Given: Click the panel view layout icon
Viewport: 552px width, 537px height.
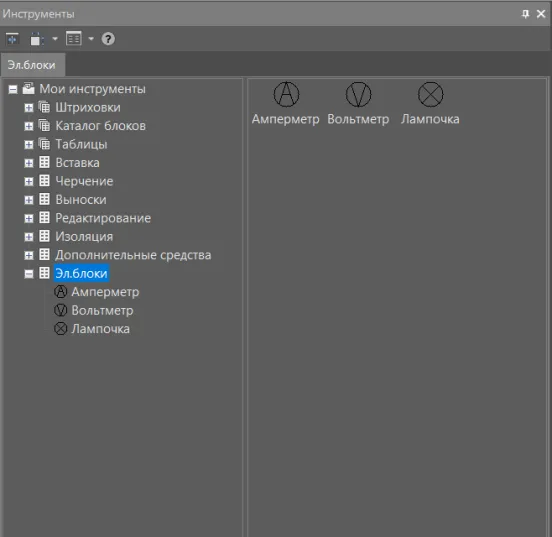Looking at the screenshot, I should 74,39.
